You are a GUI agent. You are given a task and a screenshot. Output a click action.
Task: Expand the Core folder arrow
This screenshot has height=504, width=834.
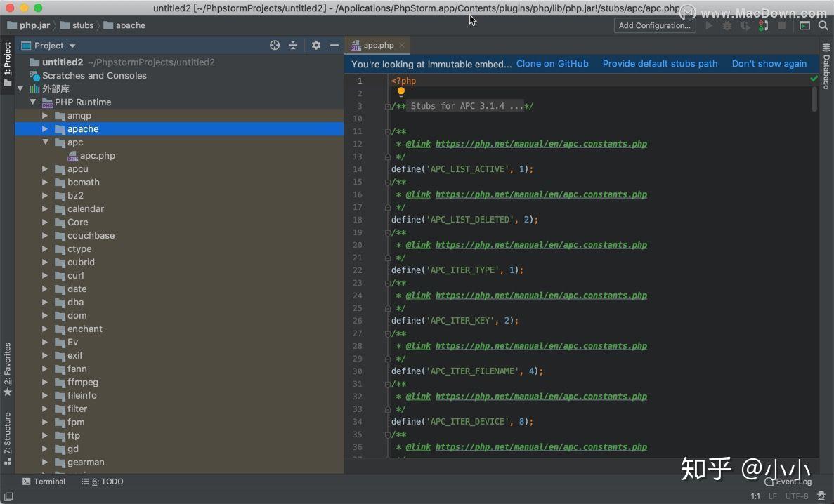pyautogui.click(x=45, y=223)
